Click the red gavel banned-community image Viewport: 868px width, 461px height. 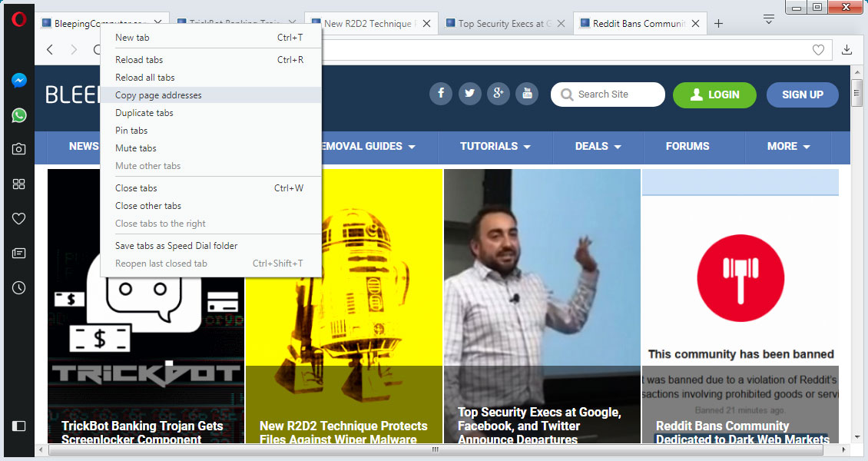(x=740, y=278)
